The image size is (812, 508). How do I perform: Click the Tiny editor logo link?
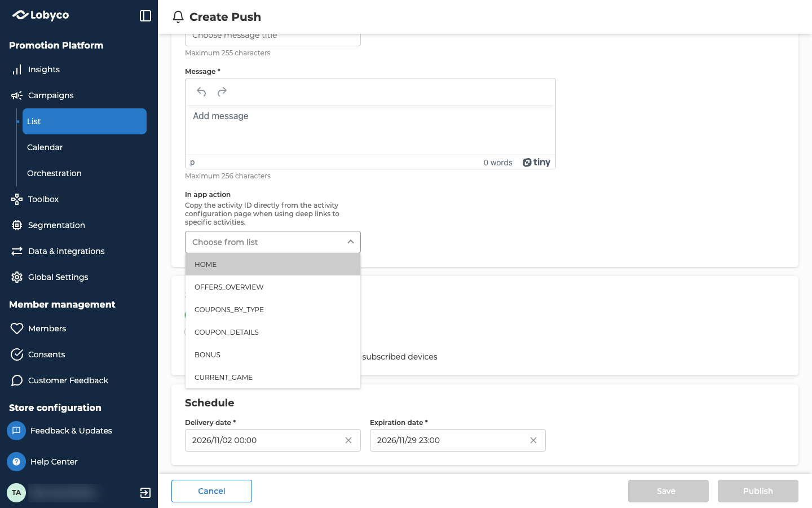[x=536, y=163]
